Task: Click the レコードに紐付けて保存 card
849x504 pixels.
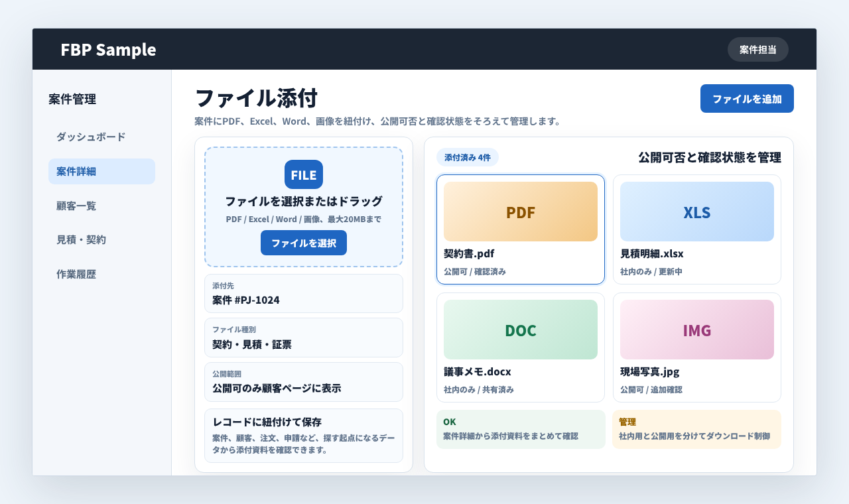Action: click(304, 436)
